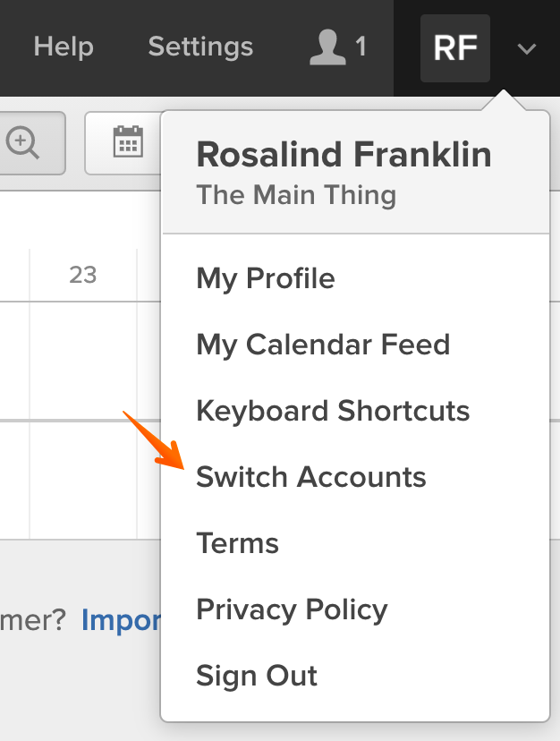Click The Main Thing account name

coord(296,195)
